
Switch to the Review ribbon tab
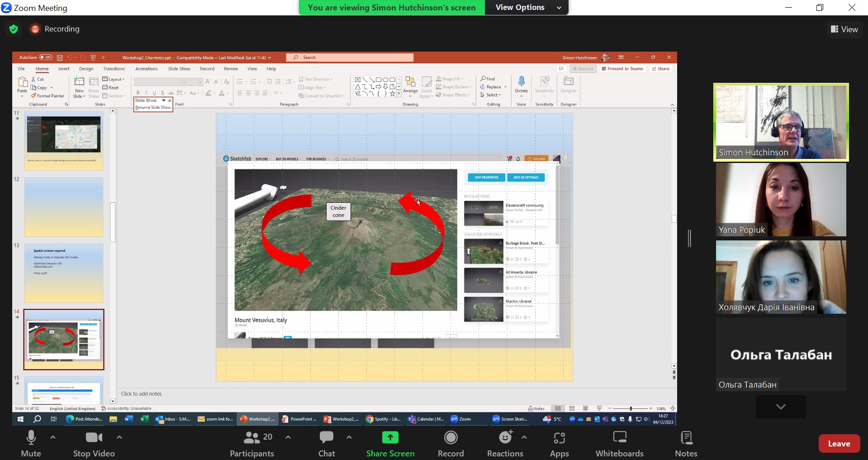tap(231, 69)
